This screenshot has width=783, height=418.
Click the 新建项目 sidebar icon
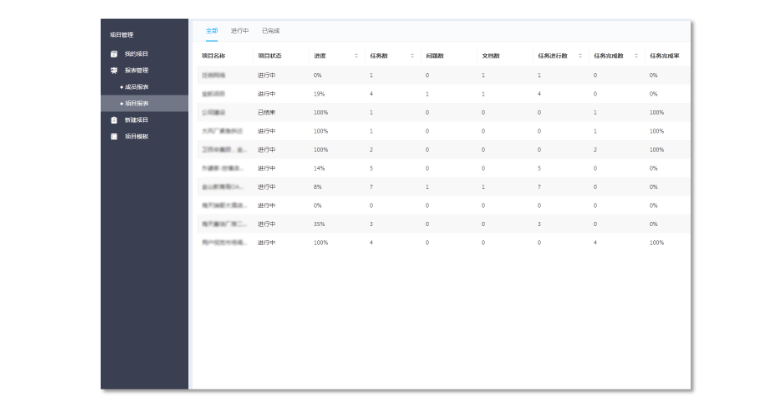(x=114, y=119)
